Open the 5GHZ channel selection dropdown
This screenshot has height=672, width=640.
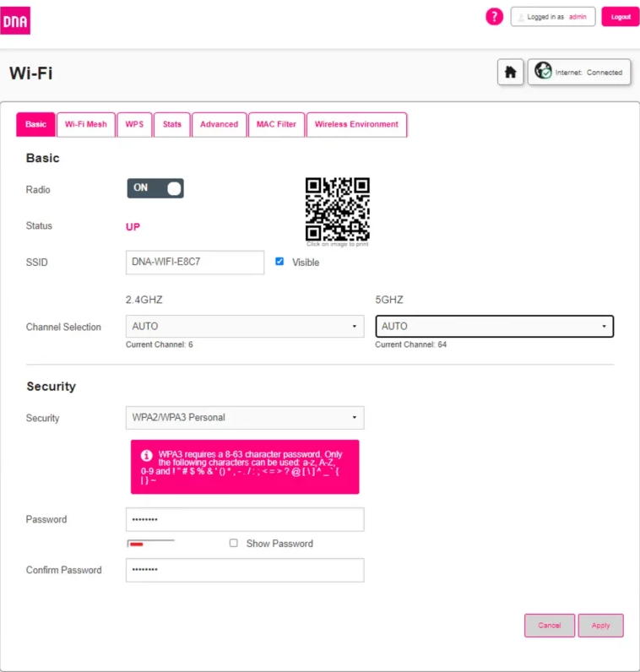point(494,326)
